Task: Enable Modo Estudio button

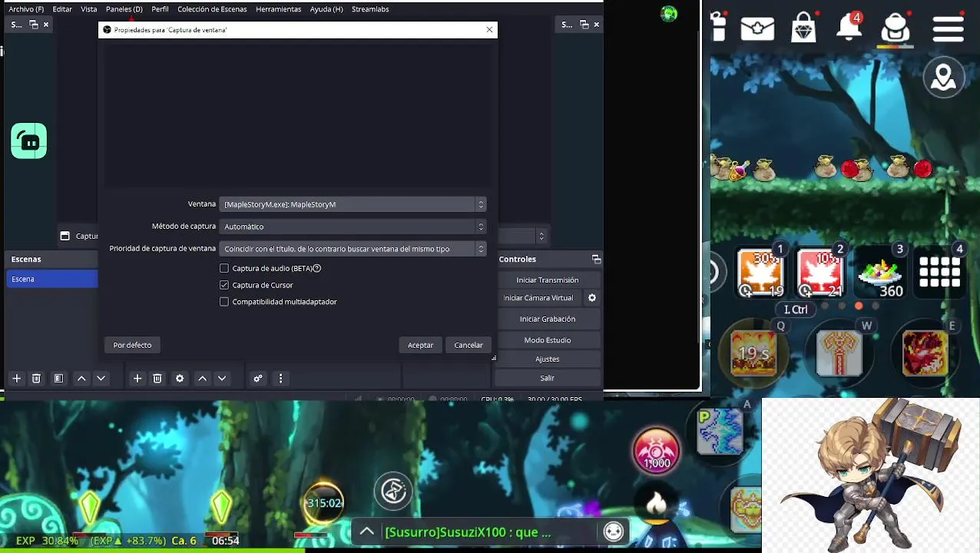Action: pyautogui.click(x=548, y=340)
